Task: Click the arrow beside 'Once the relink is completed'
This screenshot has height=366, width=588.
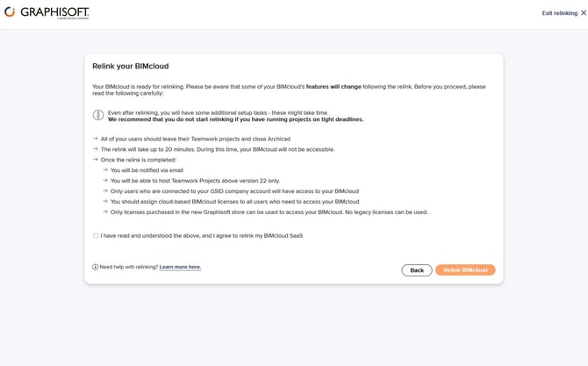Action: 96,160
